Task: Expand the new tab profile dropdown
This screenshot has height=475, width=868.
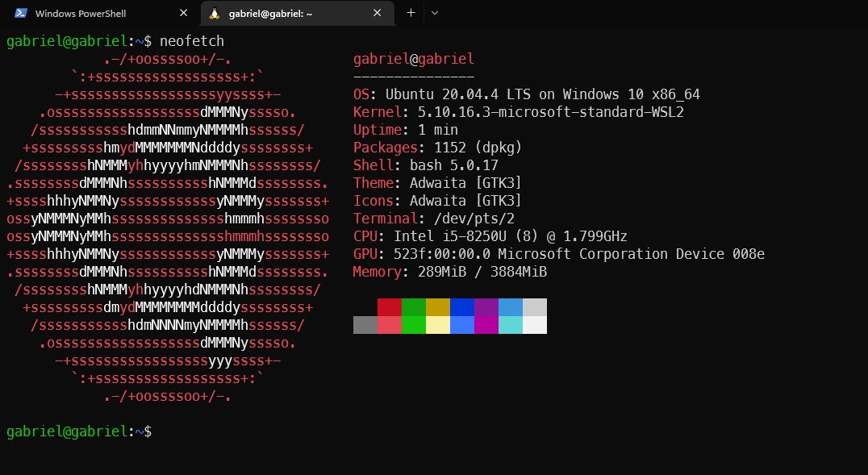Action: pos(435,13)
